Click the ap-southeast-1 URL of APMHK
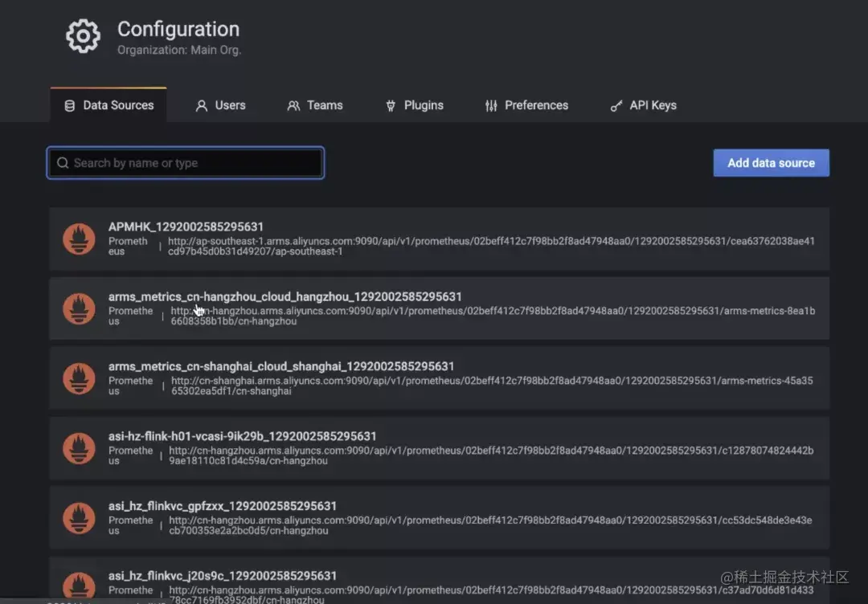 tap(492, 246)
